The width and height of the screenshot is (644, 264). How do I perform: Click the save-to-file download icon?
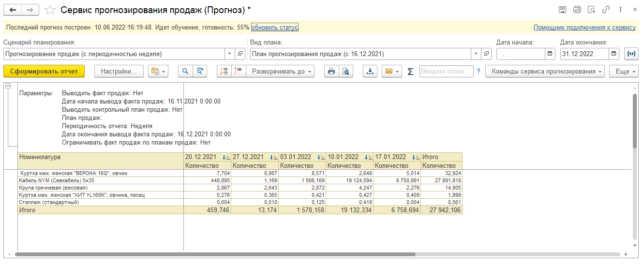370,71
